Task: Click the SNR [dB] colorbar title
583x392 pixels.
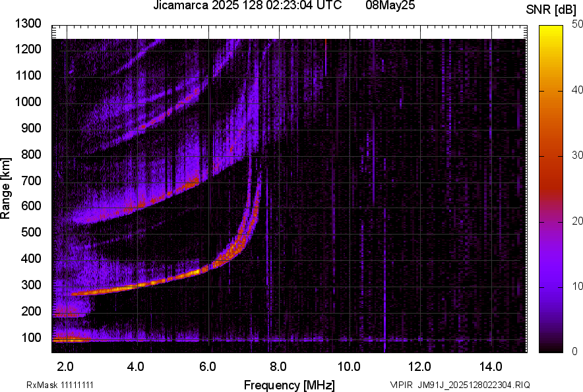Action: pos(551,10)
